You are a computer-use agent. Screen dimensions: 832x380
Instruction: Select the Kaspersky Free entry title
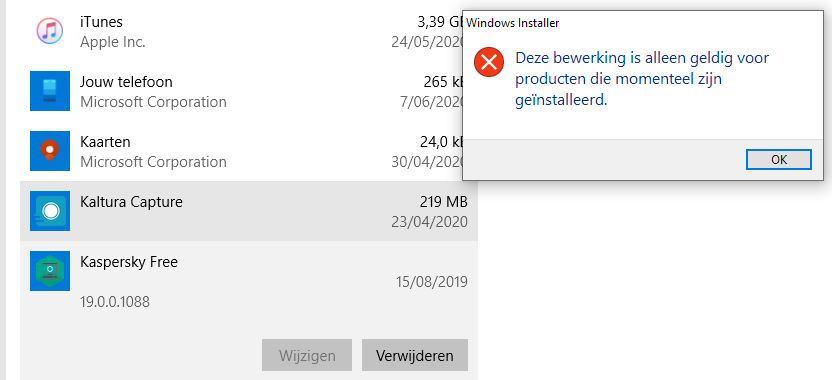point(129,262)
